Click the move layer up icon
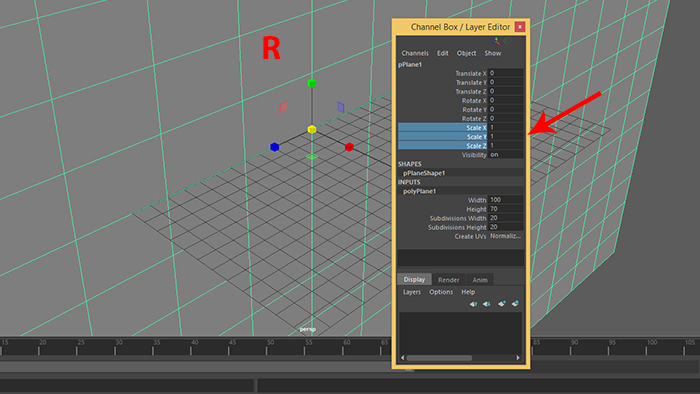This screenshot has height=394, width=700. (x=474, y=304)
